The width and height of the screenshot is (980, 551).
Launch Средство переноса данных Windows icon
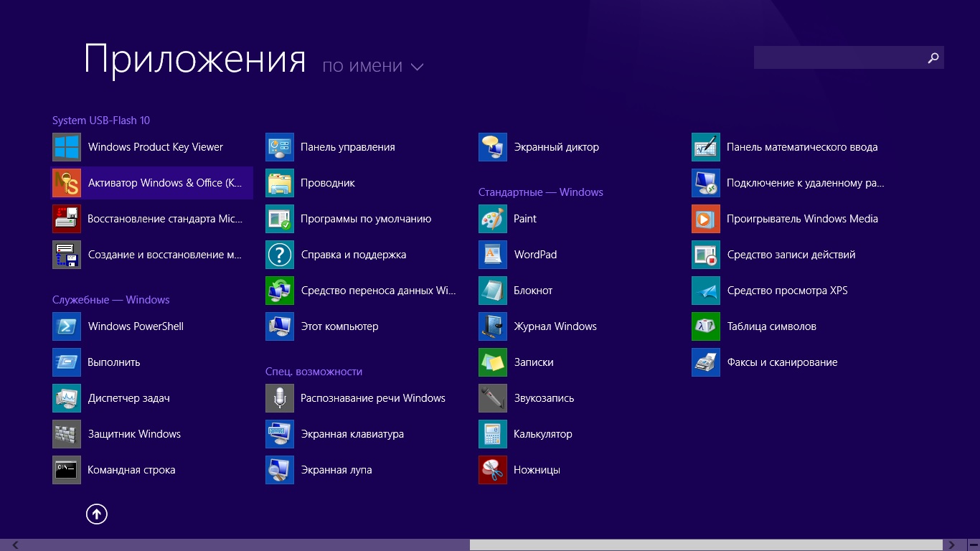click(280, 291)
